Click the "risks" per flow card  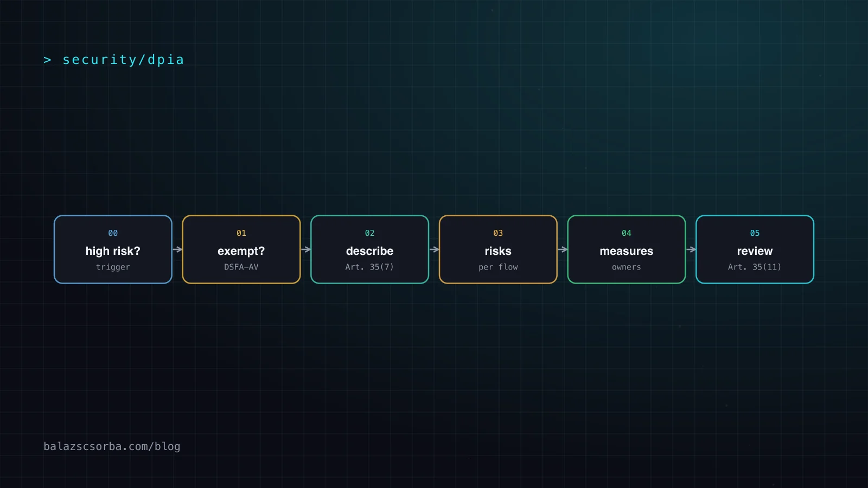coord(498,249)
